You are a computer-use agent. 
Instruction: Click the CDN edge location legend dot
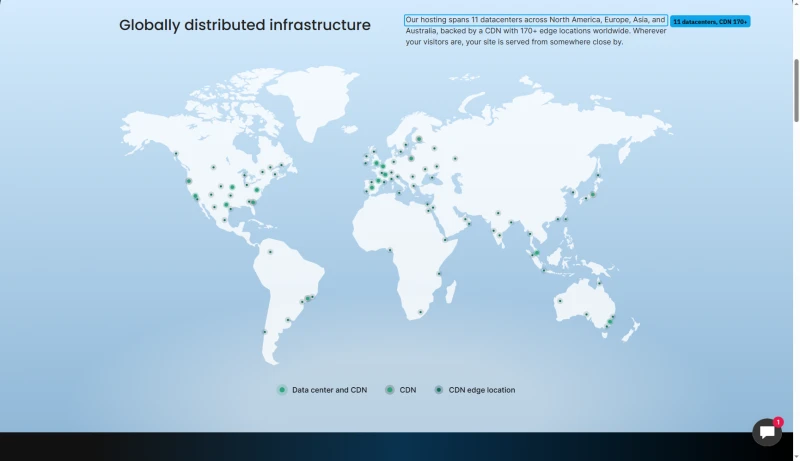[x=439, y=390]
